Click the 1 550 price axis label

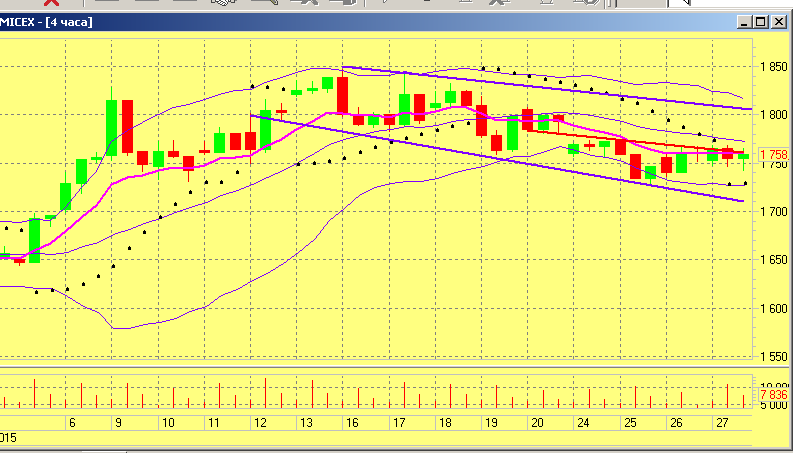[x=774, y=357]
